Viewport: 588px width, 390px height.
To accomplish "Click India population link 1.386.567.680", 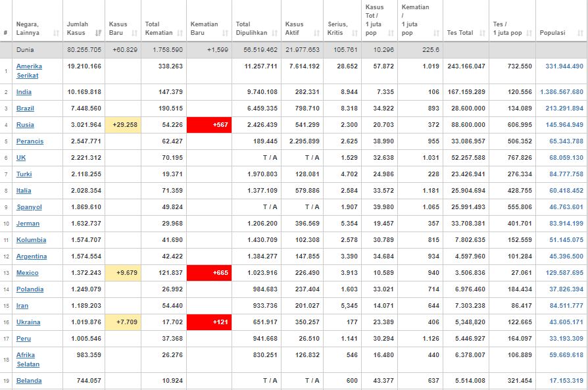I will point(562,92).
